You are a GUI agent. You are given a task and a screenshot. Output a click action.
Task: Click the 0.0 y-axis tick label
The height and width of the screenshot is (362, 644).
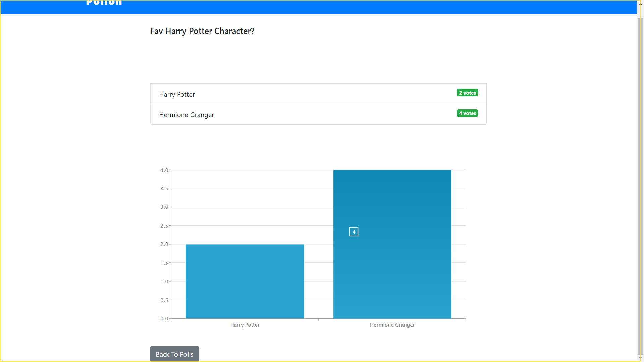pos(164,319)
